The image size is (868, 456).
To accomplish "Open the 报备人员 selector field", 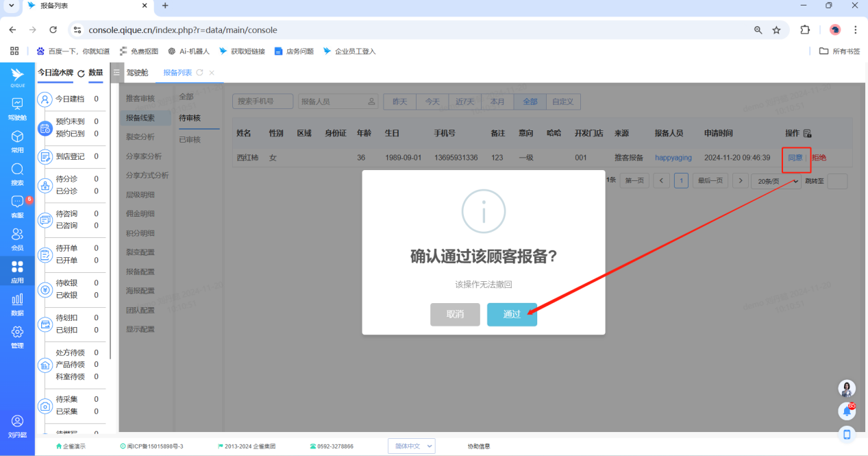I will 338,101.
